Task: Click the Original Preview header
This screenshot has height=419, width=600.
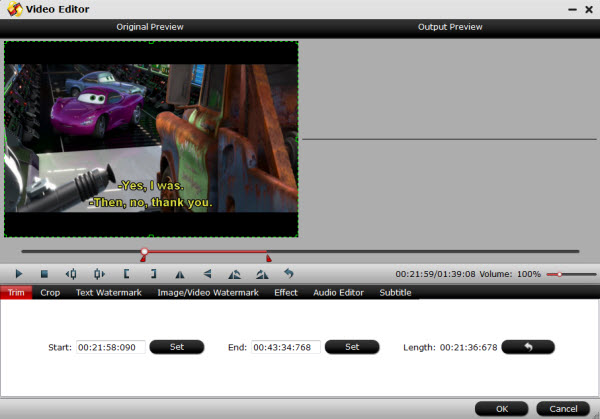Action: [150, 27]
